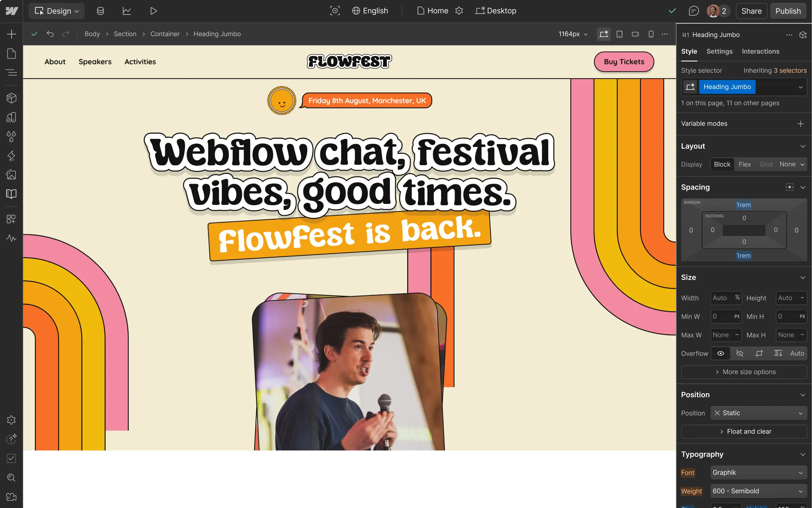Open the Position dropdown set to Static
Image resolution: width=812 pixels, height=508 pixels.
pyautogui.click(x=758, y=413)
